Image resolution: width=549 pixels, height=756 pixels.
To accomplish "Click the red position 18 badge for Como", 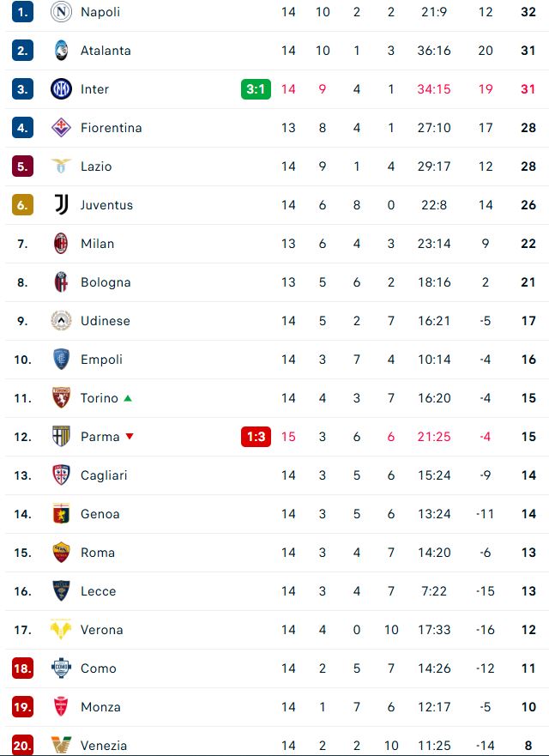I will pyautogui.click(x=22, y=668).
